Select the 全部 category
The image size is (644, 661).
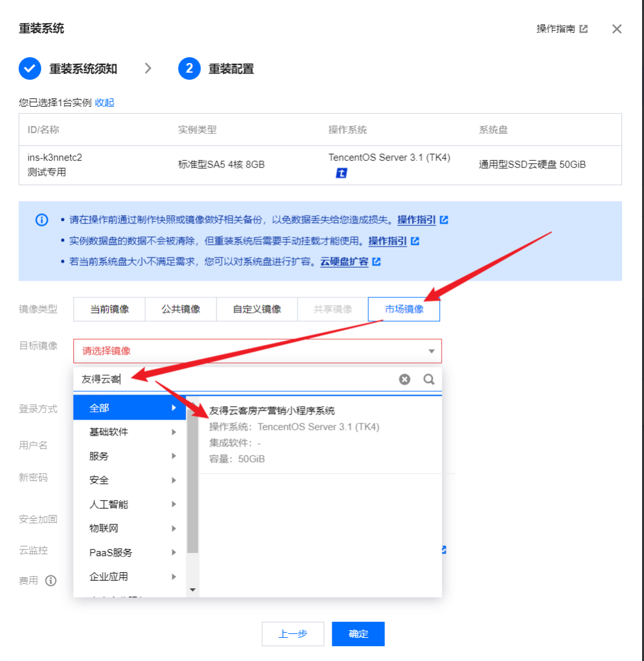(x=129, y=407)
